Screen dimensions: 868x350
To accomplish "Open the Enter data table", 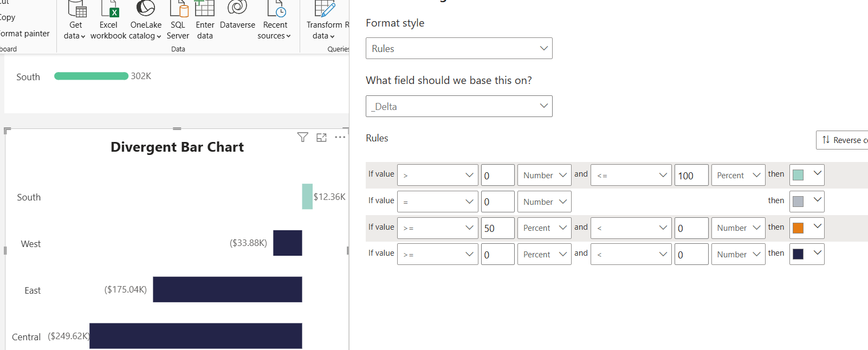I will tap(205, 21).
